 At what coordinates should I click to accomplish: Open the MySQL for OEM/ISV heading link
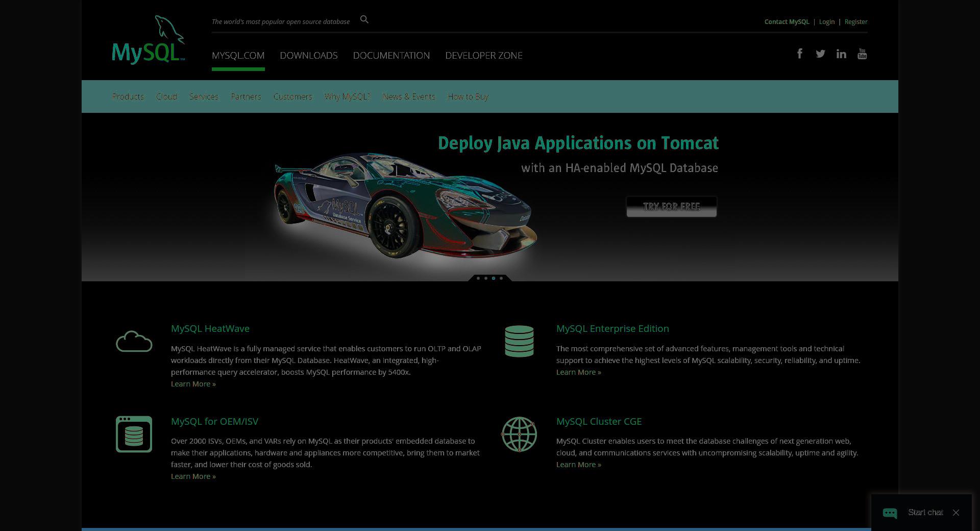pyautogui.click(x=214, y=421)
